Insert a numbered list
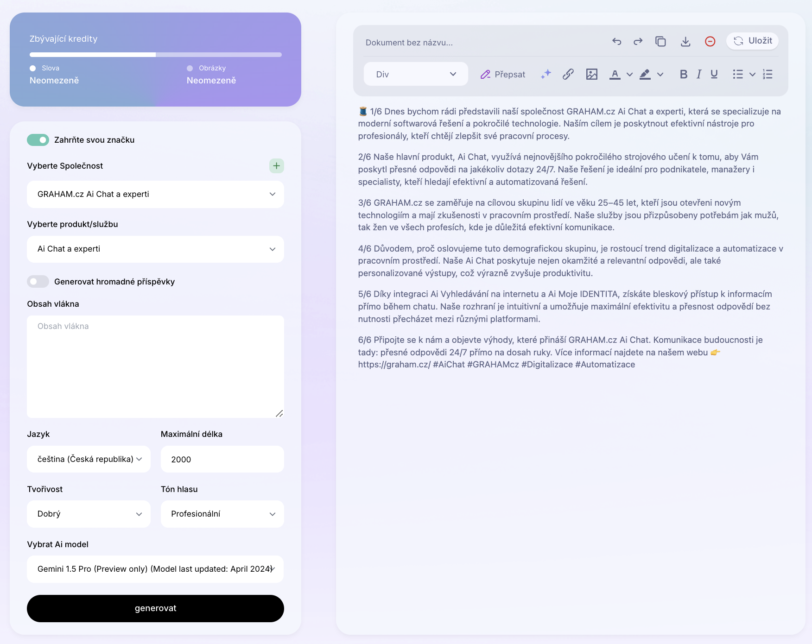 (x=768, y=74)
